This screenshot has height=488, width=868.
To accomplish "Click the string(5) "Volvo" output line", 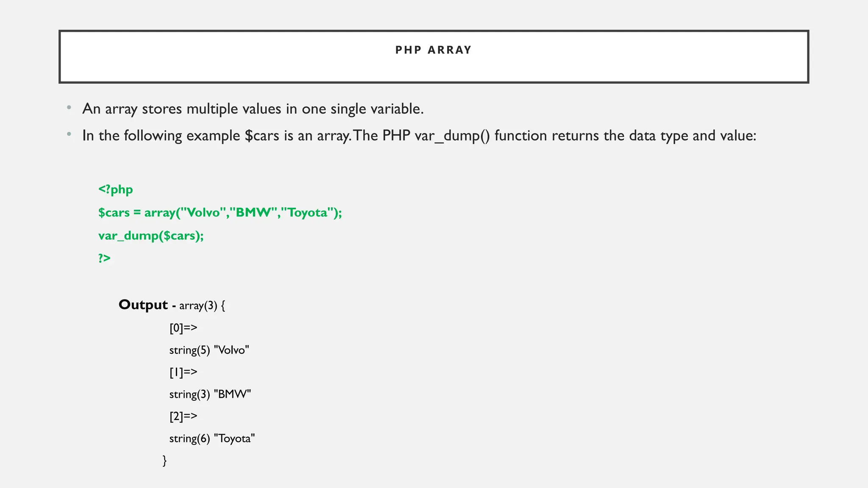I will (x=209, y=350).
